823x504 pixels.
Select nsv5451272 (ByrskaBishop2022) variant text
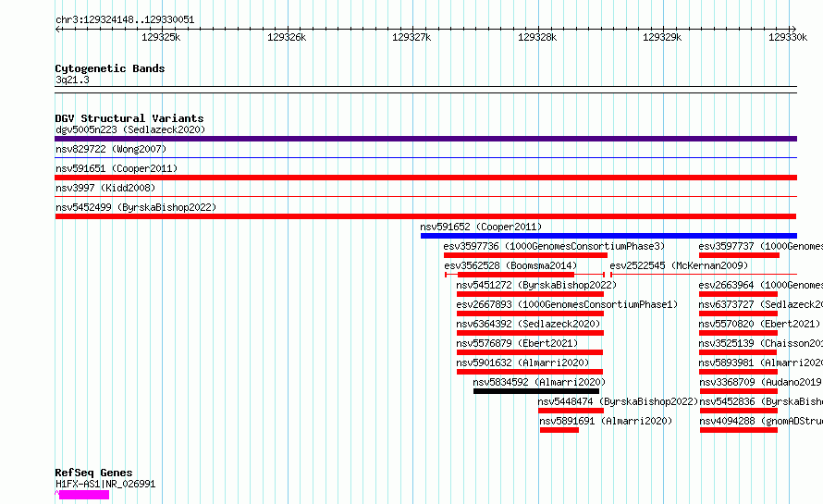[536, 285]
